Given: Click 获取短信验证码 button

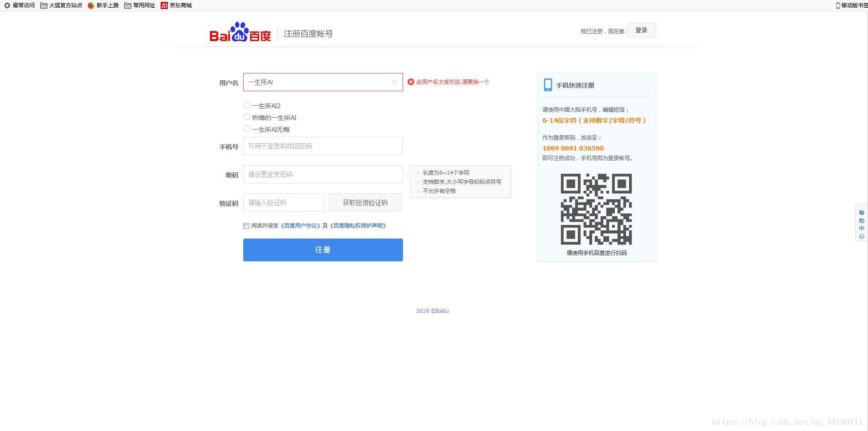Looking at the screenshot, I should pyautogui.click(x=365, y=203).
